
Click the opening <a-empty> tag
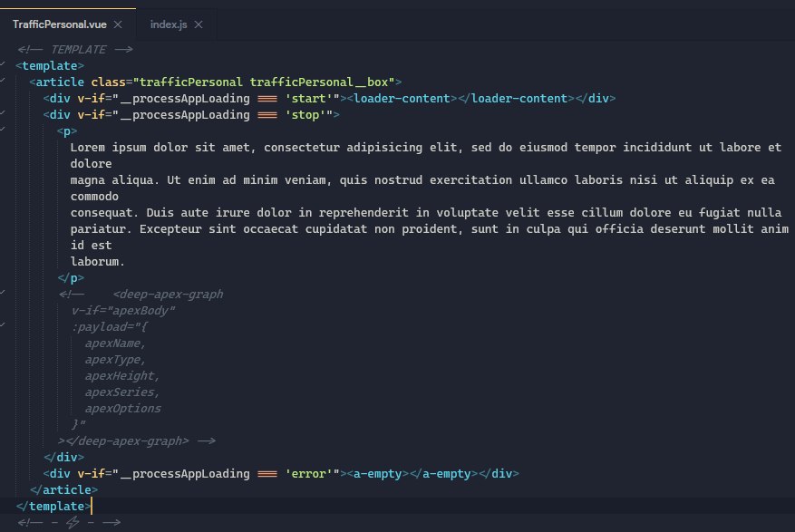coord(378,473)
